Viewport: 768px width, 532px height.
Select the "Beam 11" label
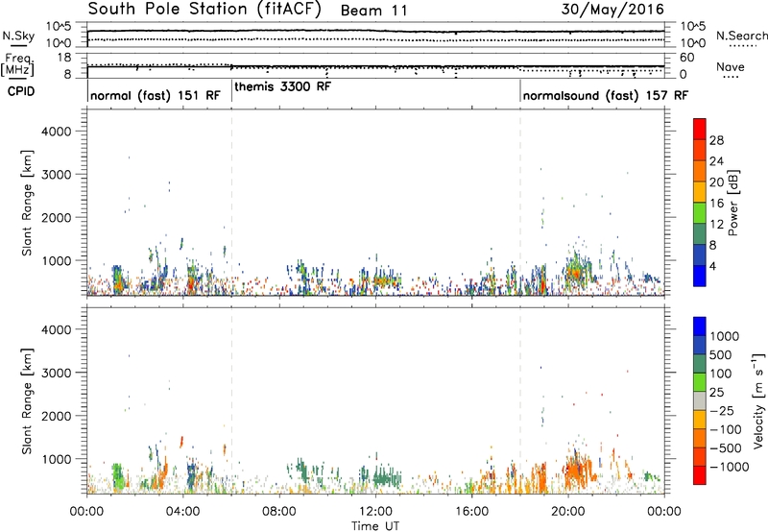[x=373, y=11]
